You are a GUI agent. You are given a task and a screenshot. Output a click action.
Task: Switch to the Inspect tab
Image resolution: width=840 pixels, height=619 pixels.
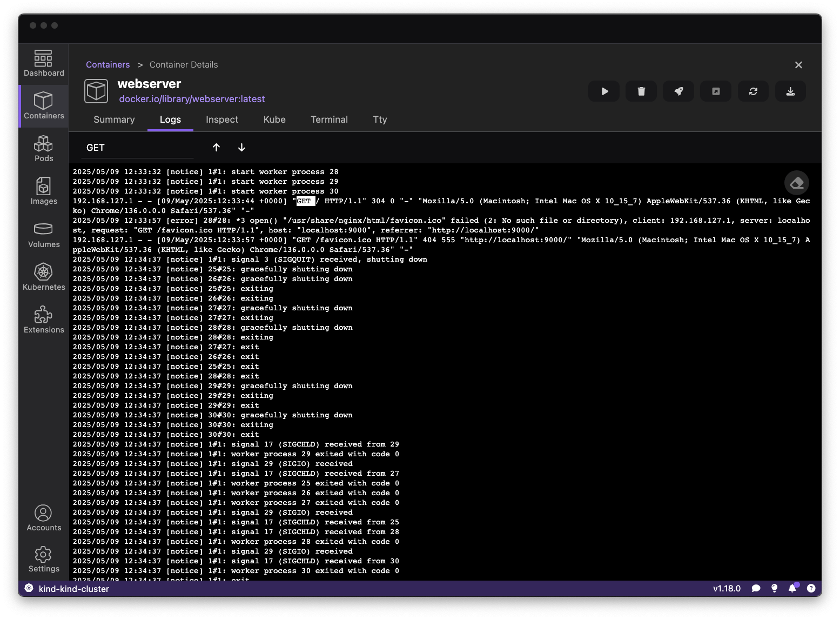(x=221, y=119)
